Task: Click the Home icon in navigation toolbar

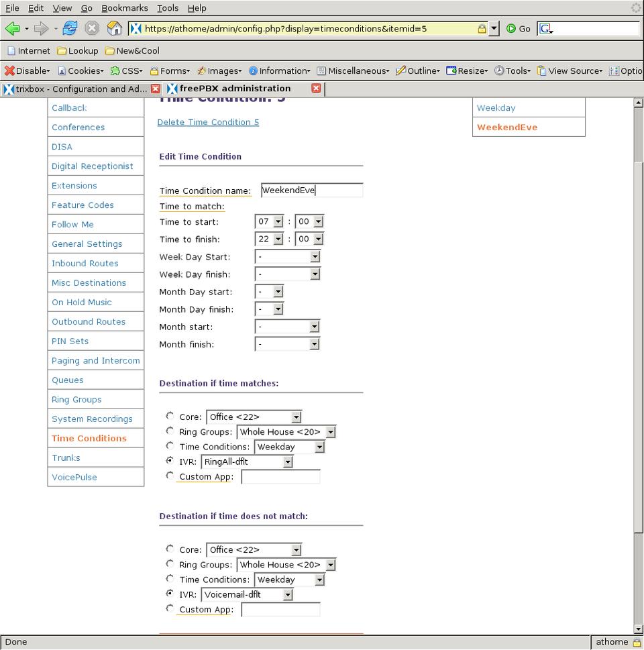Action: (x=115, y=29)
